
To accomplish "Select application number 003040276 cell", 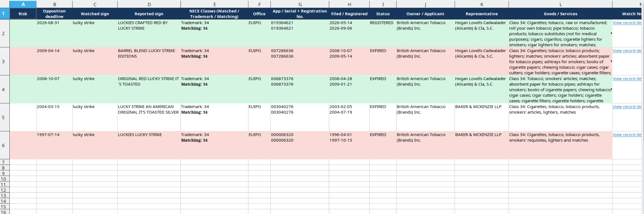I will click(x=300, y=117).
